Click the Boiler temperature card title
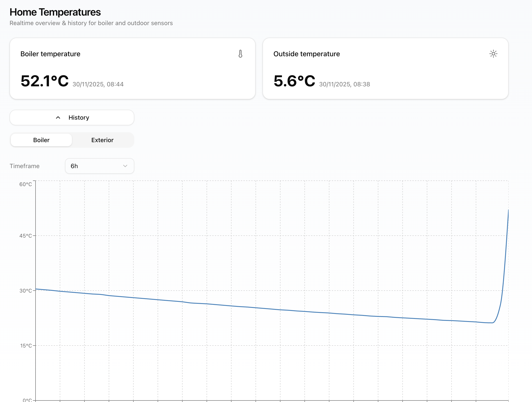This screenshot has width=532, height=402. point(50,54)
